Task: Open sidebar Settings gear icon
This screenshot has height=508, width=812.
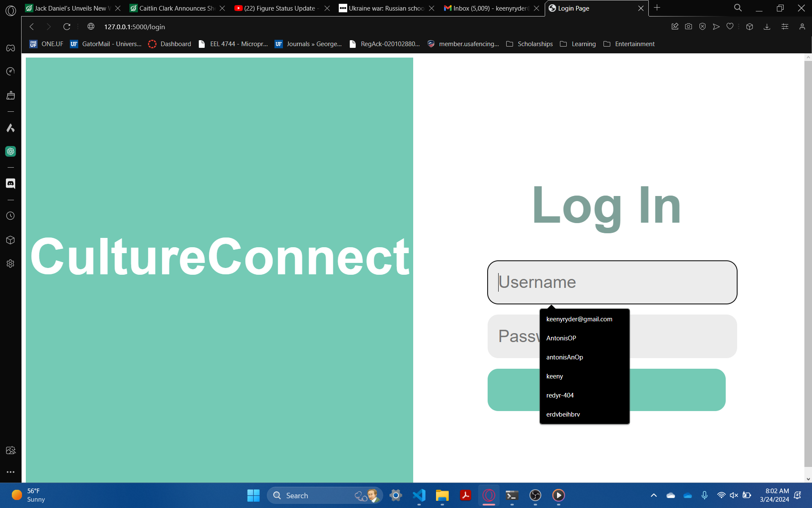Action: point(11,263)
